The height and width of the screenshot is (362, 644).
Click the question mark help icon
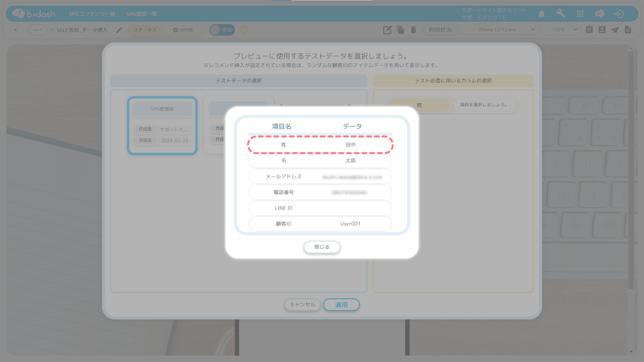click(243, 30)
